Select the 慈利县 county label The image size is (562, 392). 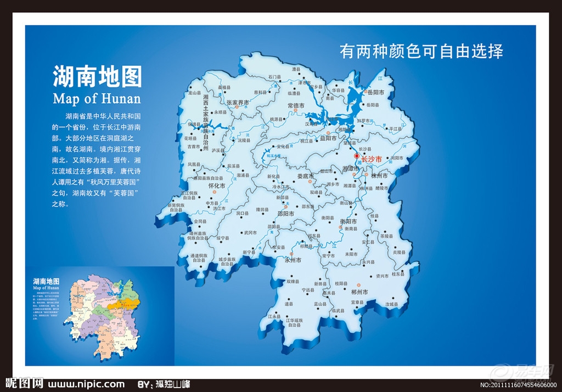[x=261, y=93]
